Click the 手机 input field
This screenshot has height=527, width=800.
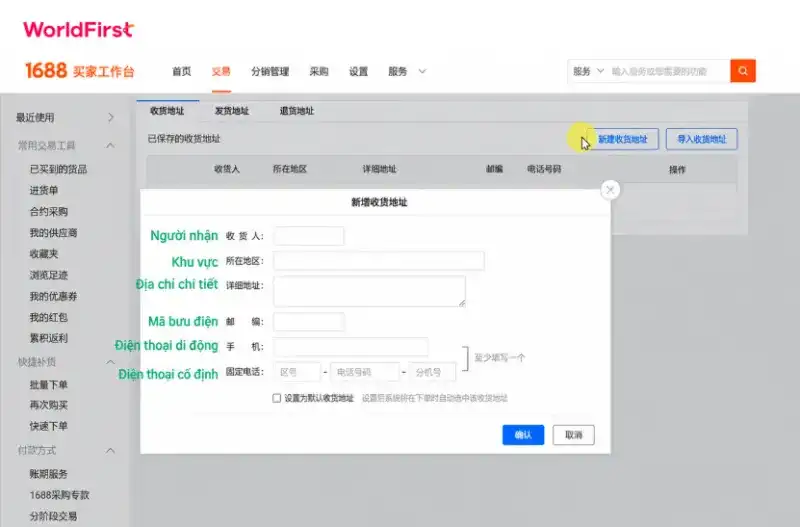tap(351, 347)
